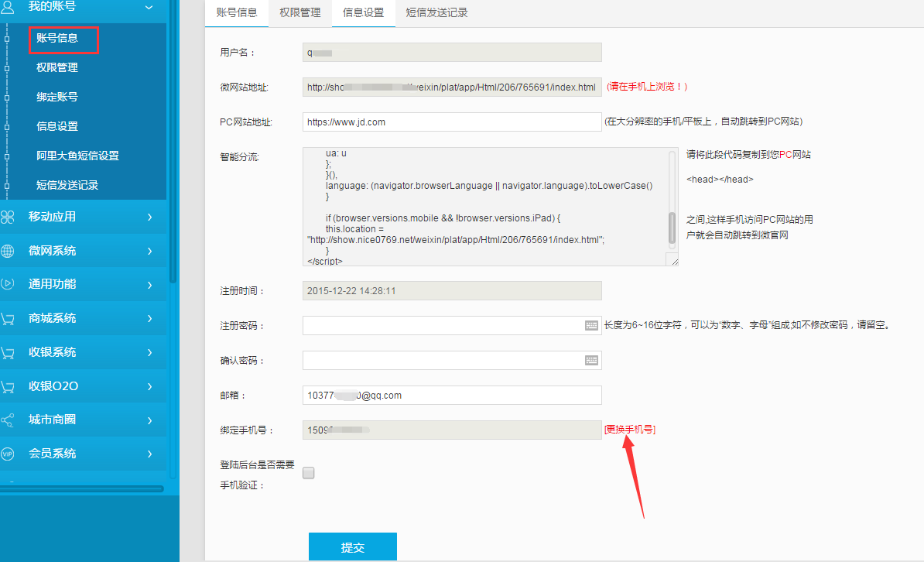Click the red 请在手机上浏览 notice

click(x=647, y=87)
